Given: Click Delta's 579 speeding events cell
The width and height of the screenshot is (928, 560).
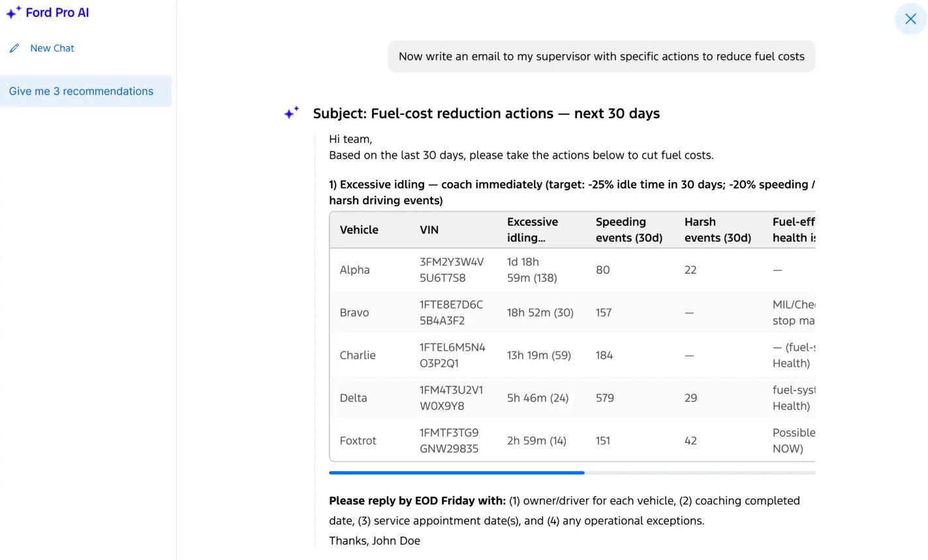Looking at the screenshot, I should (605, 398).
